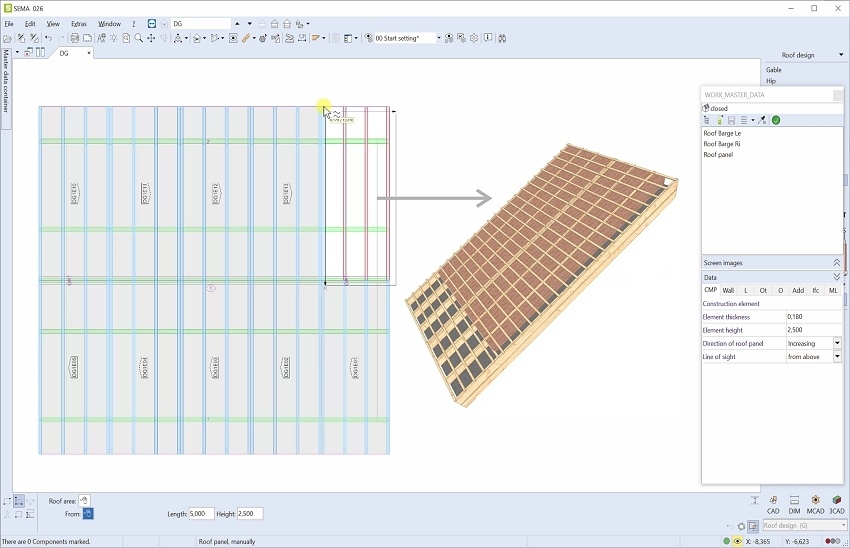The height and width of the screenshot is (548, 850).
Task: Open the Window menu
Action: click(x=110, y=24)
